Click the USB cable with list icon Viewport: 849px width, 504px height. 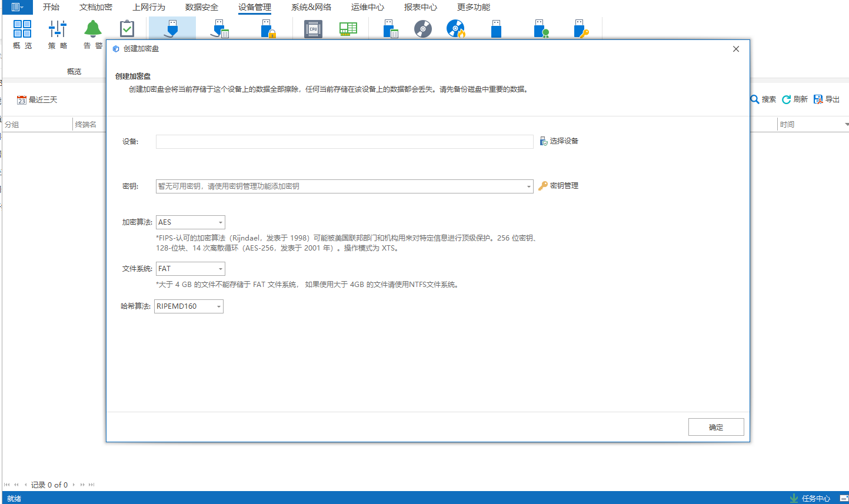[x=220, y=29]
